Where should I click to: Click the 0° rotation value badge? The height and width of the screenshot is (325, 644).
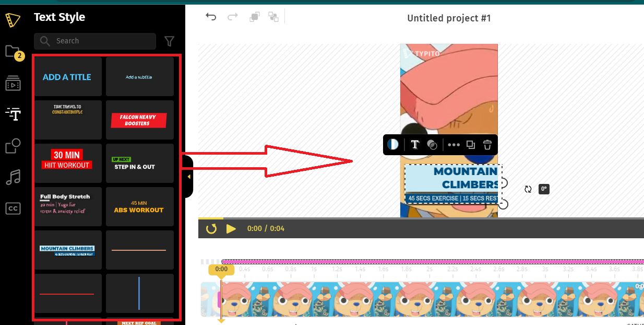(544, 189)
